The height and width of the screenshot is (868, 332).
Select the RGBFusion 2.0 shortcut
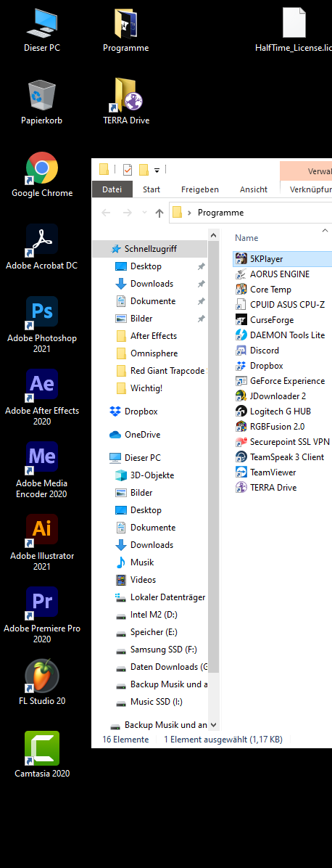point(270,426)
